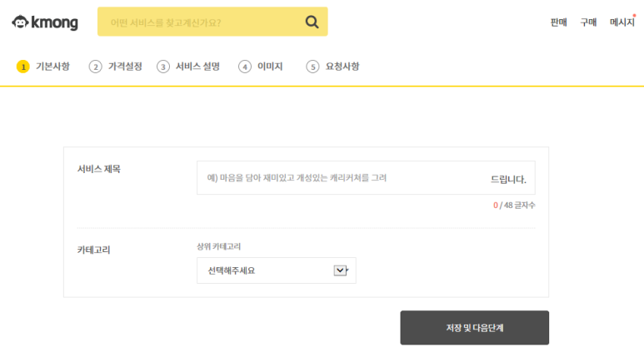Click the kmong monkey logo
The width and height of the screenshot is (644, 362).
[x=45, y=22]
